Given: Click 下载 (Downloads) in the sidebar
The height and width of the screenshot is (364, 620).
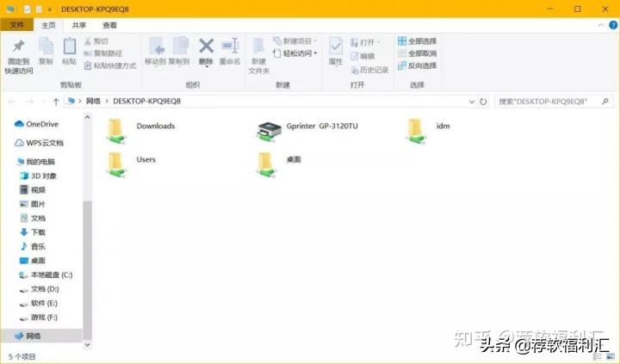Looking at the screenshot, I should click(x=33, y=232).
